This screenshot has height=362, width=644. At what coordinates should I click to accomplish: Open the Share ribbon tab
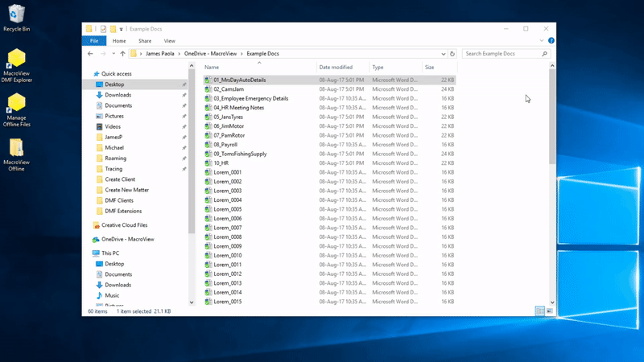145,41
